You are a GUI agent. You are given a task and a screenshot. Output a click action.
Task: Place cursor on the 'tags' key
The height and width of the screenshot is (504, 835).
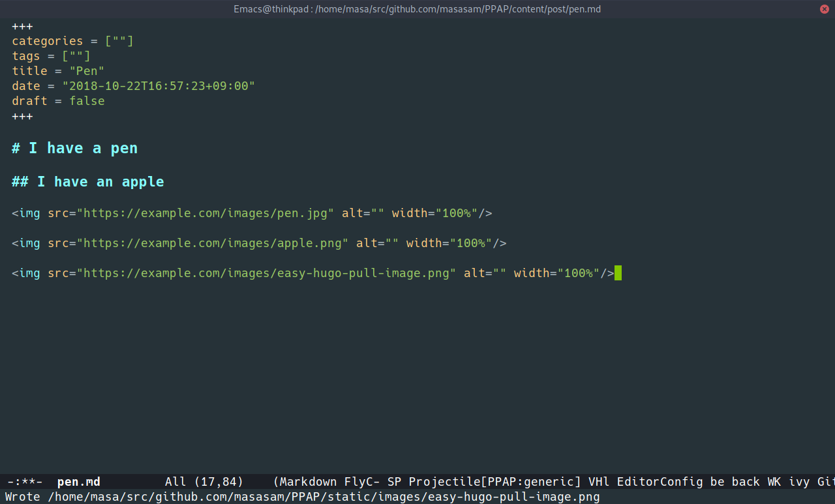26,56
